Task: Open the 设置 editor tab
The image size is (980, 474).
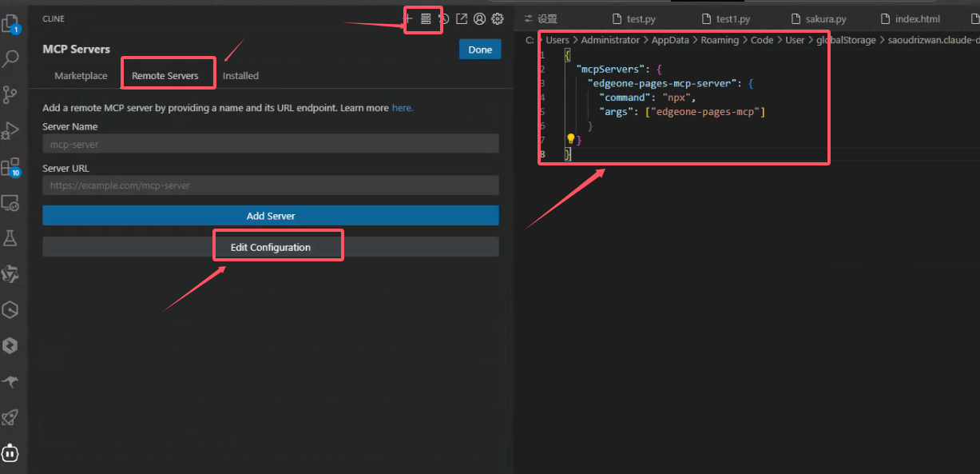Action: click(x=541, y=18)
